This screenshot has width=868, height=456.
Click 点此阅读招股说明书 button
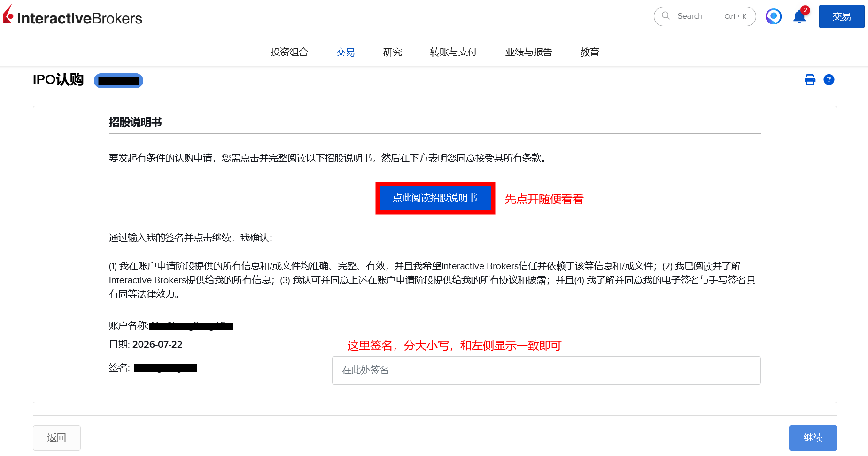(435, 198)
